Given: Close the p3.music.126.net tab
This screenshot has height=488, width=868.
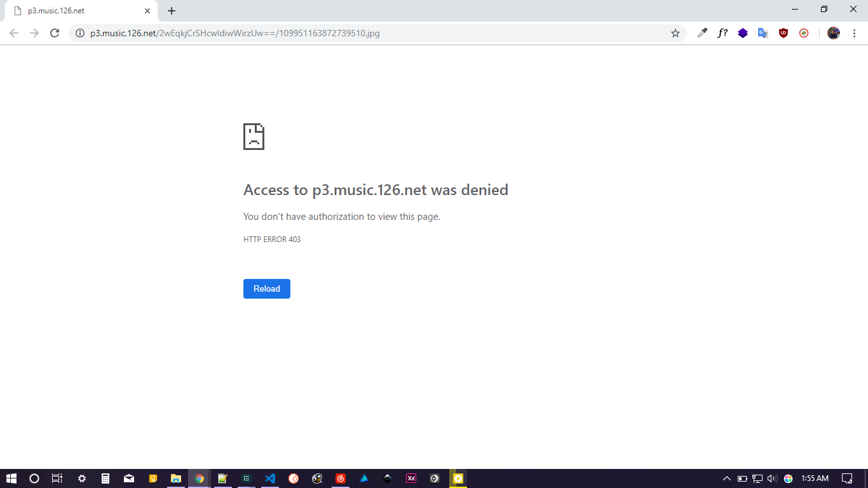Looking at the screenshot, I should pos(147,11).
